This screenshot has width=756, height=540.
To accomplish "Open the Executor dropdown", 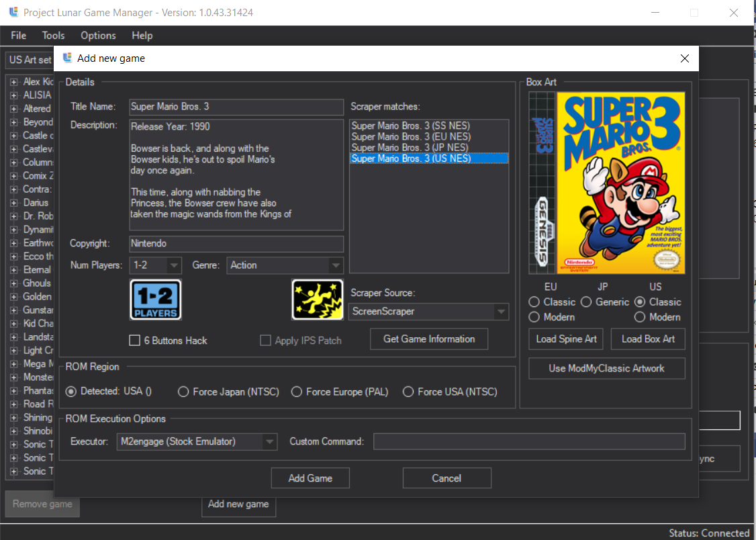I will pos(269,442).
